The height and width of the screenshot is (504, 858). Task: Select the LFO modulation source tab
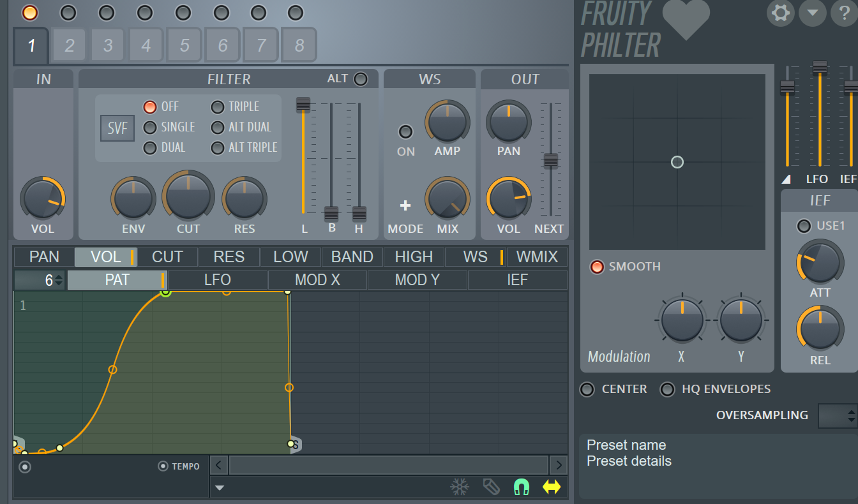click(x=218, y=280)
